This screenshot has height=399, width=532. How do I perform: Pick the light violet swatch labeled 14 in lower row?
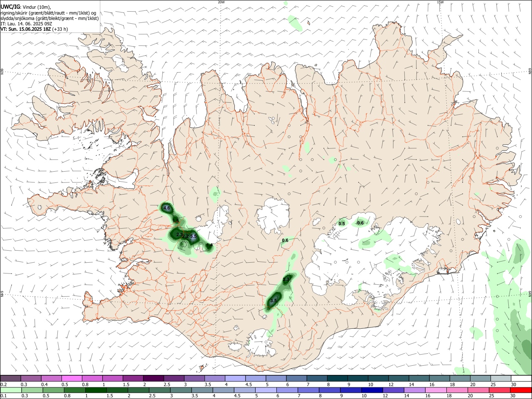pos(415,390)
